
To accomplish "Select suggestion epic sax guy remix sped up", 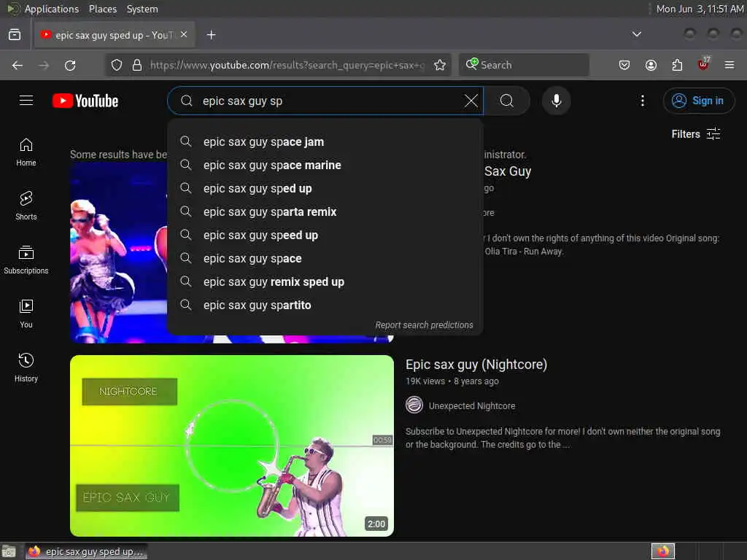I will click(x=325, y=282).
